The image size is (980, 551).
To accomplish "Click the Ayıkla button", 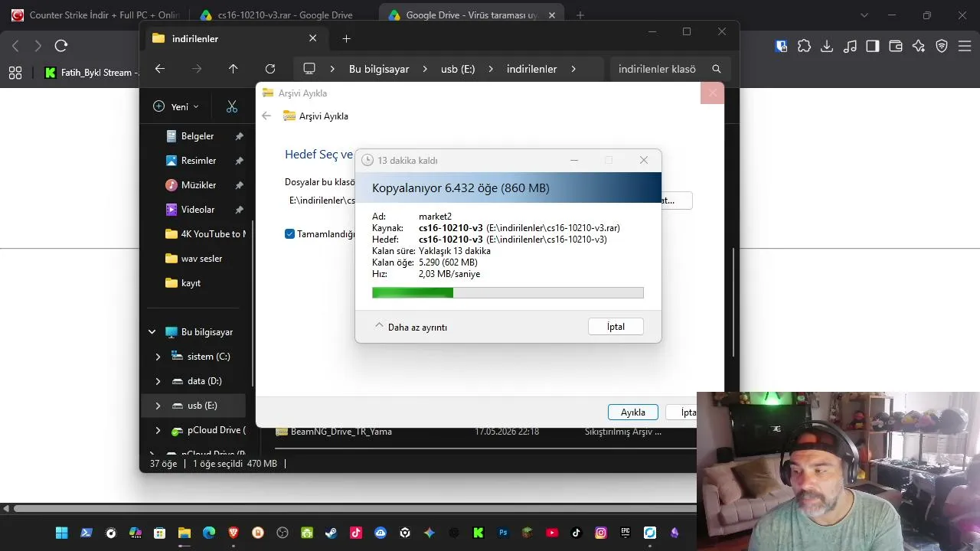I will [632, 412].
